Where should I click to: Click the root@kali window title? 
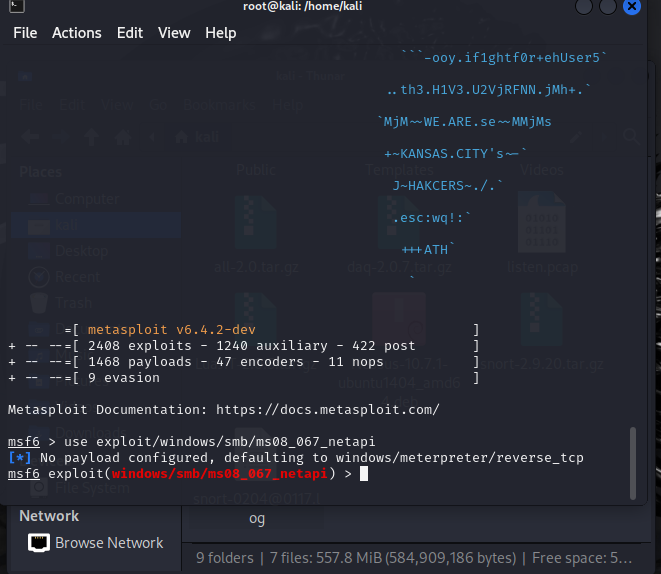click(x=302, y=6)
